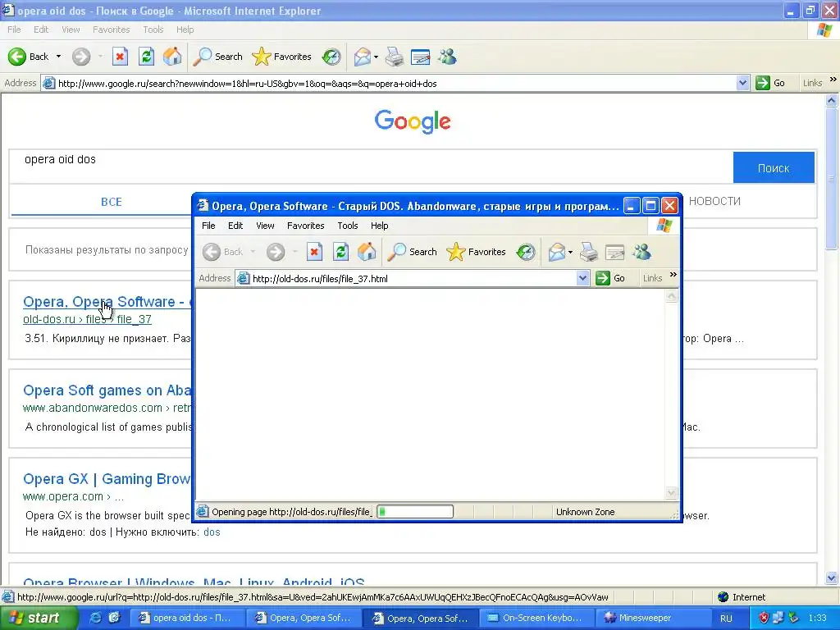840x630 pixels.
Task: Open Search pane in main Google window
Action: point(218,57)
